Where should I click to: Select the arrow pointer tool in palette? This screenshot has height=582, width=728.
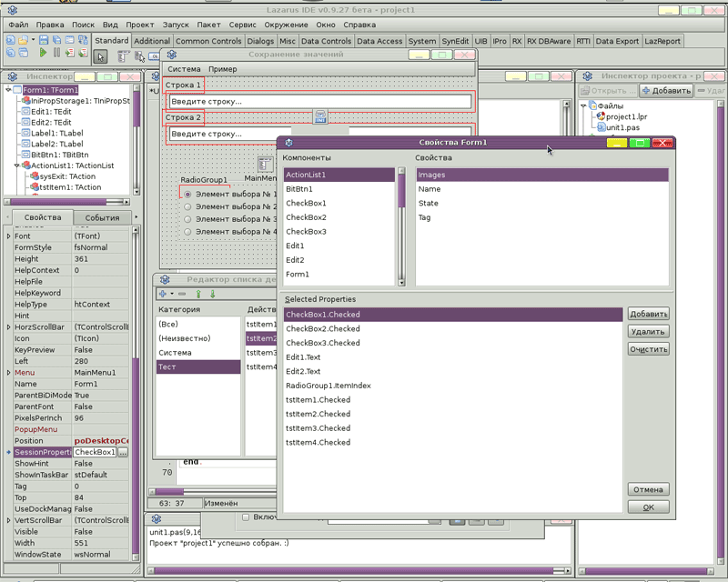tap(101, 56)
